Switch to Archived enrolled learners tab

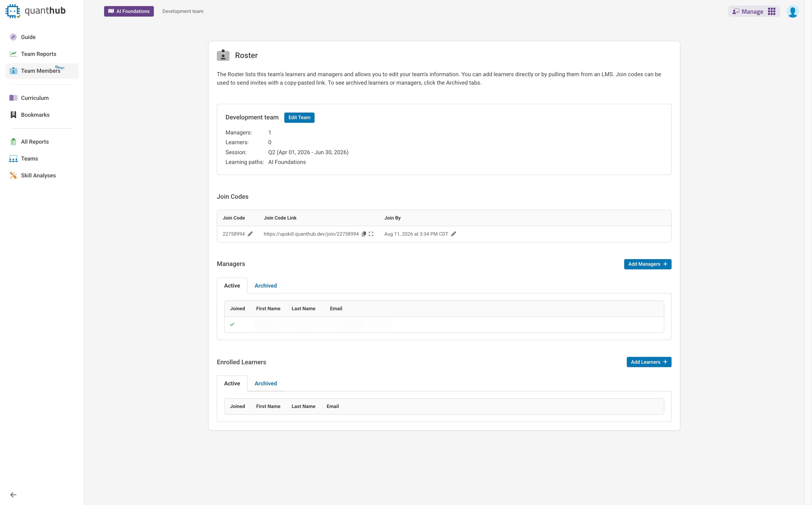point(265,383)
